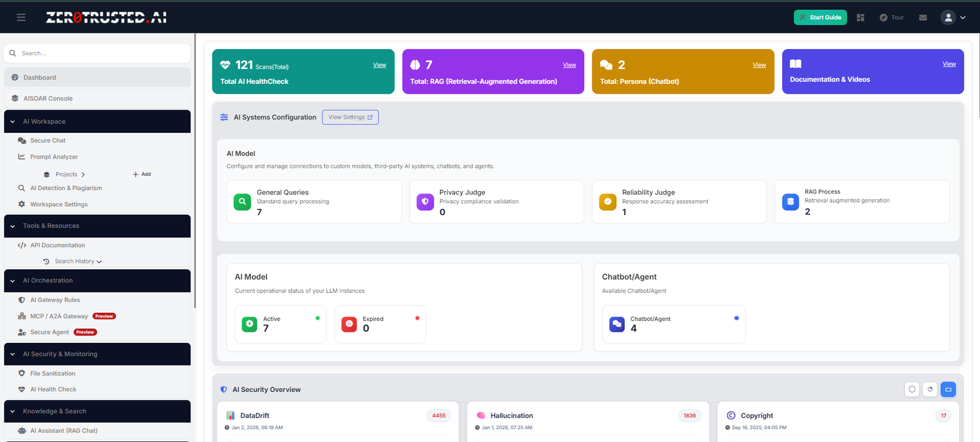Switch overview to circle chart view

coord(912,389)
